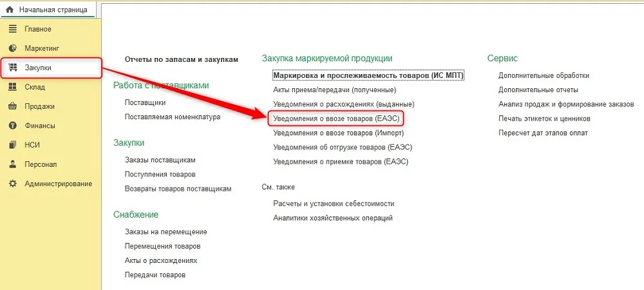Click the Закупка маркируемой продукции heading
The image size is (644, 290).
(x=327, y=59)
